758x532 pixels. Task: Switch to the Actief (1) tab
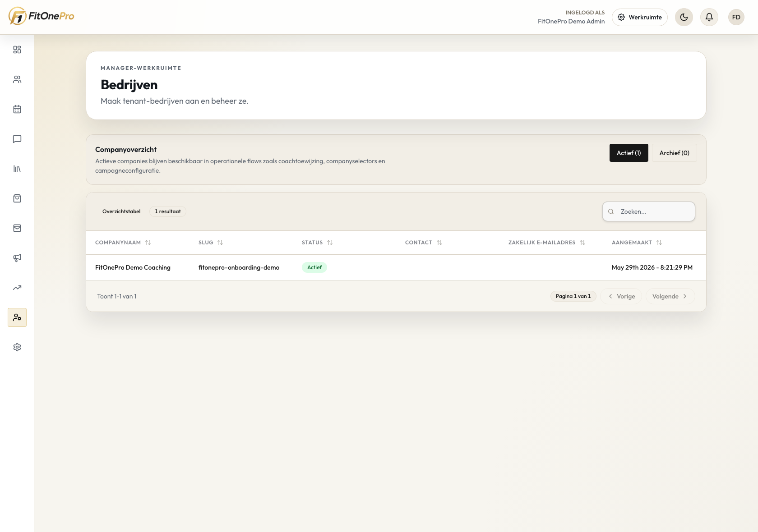pyautogui.click(x=629, y=153)
